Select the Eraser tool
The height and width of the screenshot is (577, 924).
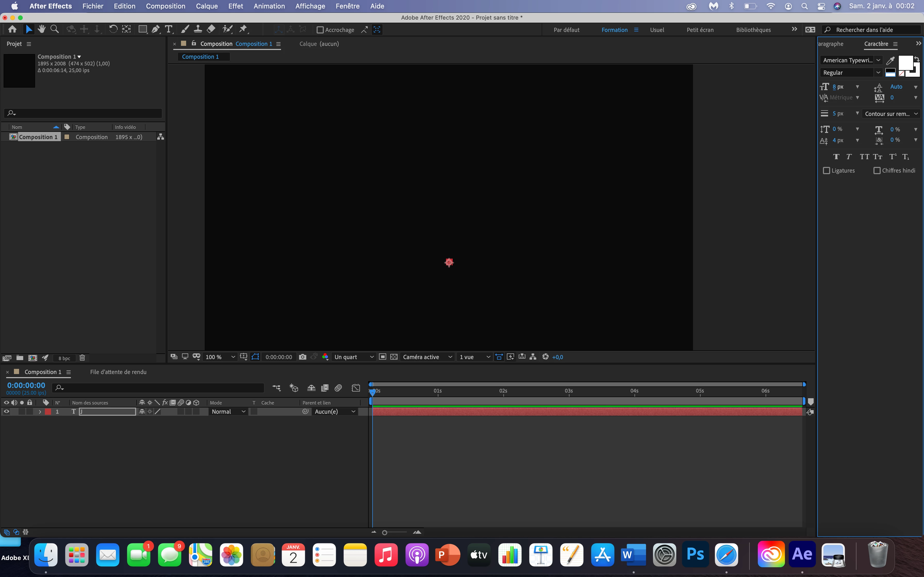(211, 29)
